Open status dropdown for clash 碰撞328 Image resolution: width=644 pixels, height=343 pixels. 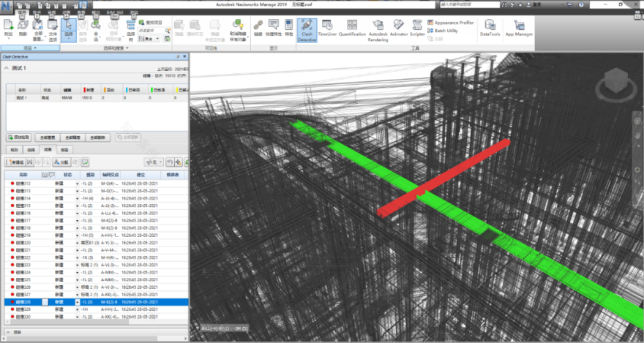click(x=78, y=301)
